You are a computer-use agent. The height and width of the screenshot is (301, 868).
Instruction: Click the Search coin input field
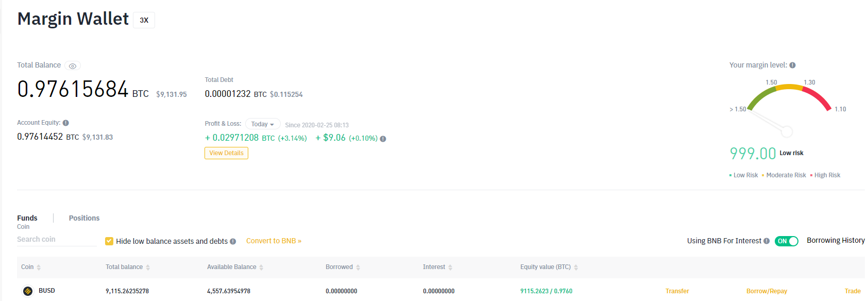click(x=56, y=240)
